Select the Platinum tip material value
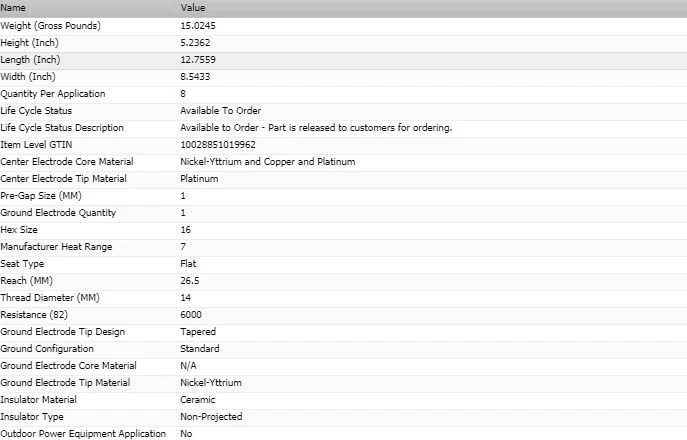The image size is (687, 440). coord(199,179)
